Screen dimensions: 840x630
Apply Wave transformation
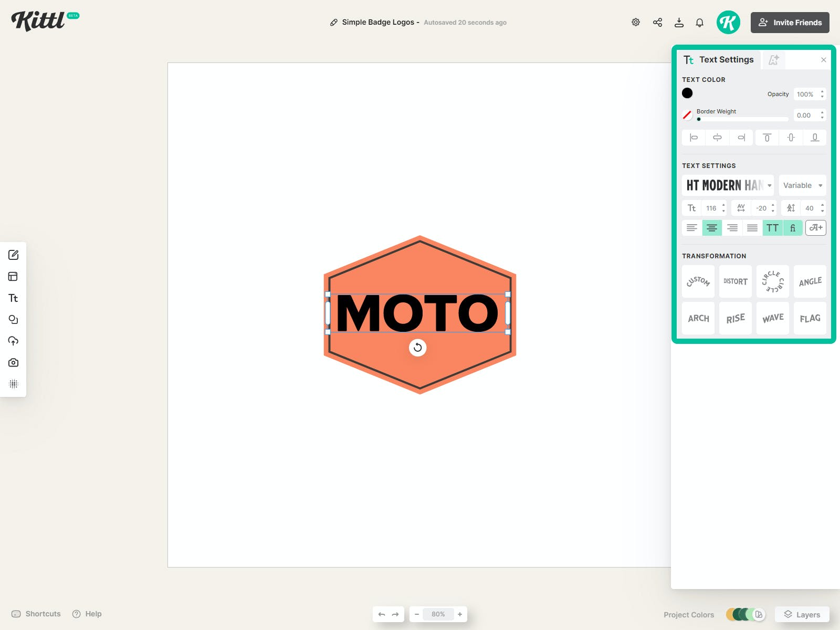click(773, 318)
